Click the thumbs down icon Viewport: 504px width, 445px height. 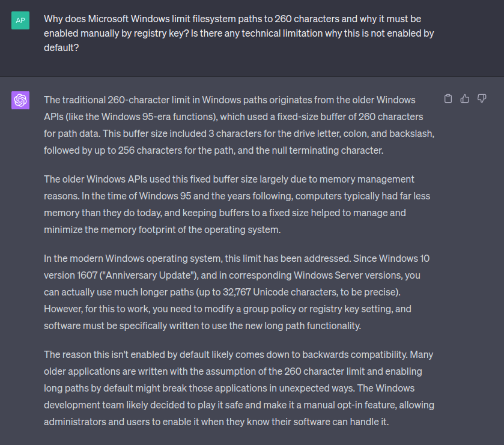click(481, 98)
